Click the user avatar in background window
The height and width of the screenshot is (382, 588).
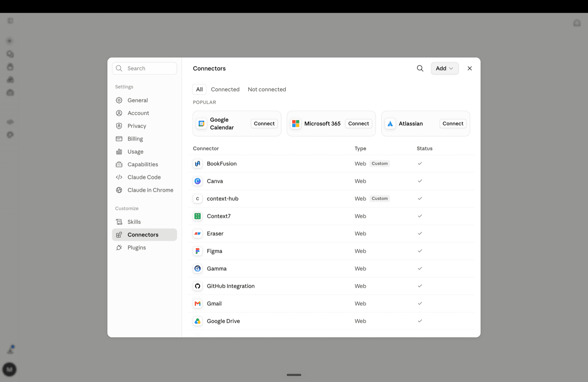(10, 369)
